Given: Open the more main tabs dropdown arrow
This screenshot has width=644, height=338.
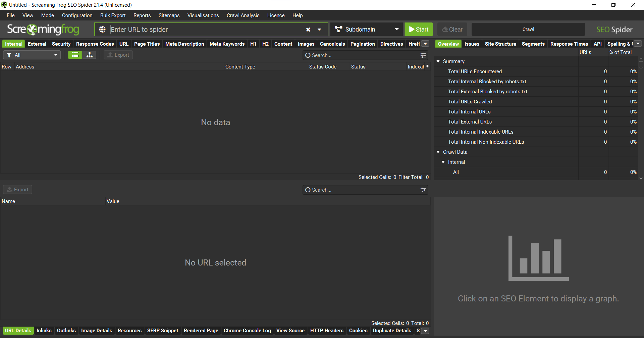Looking at the screenshot, I should (425, 44).
